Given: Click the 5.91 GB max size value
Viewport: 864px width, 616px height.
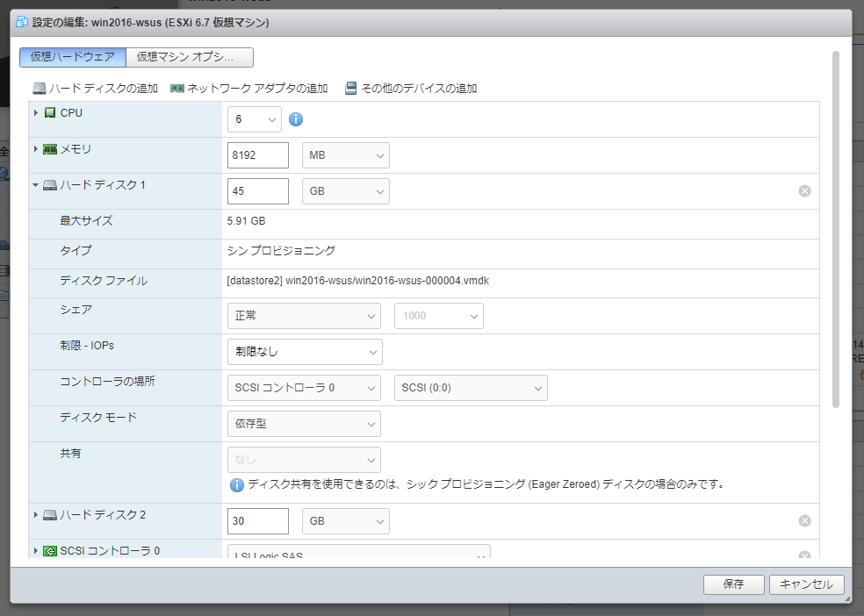Looking at the screenshot, I should pyautogui.click(x=247, y=221).
